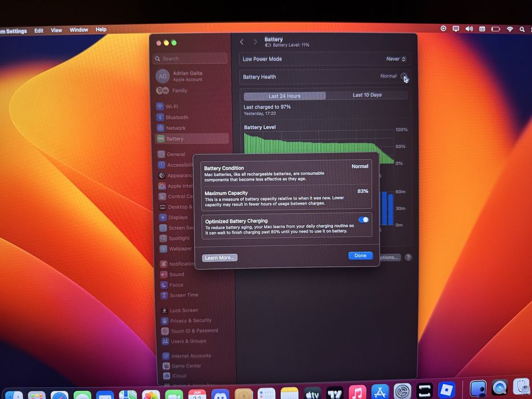Open General settings in the sidebar
This screenshot has height=399, width=532.
click(172, 154)
